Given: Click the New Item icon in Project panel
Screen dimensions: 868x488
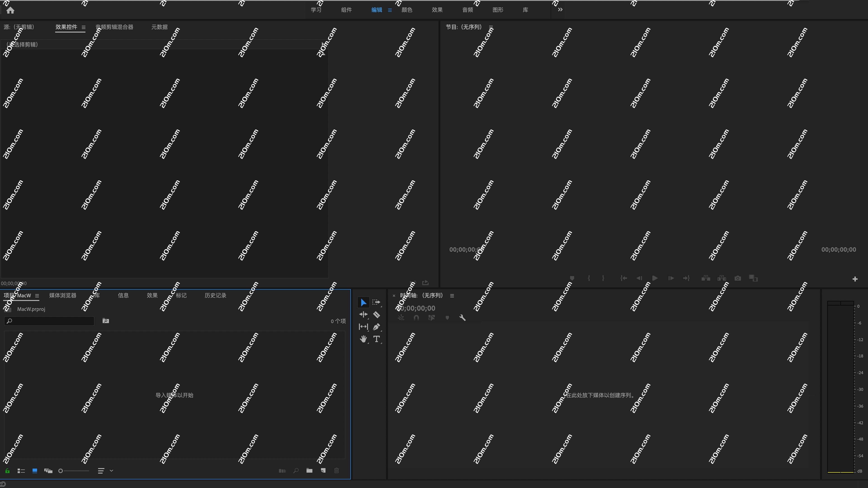Looking at the screenshot, I should [323, 470].
